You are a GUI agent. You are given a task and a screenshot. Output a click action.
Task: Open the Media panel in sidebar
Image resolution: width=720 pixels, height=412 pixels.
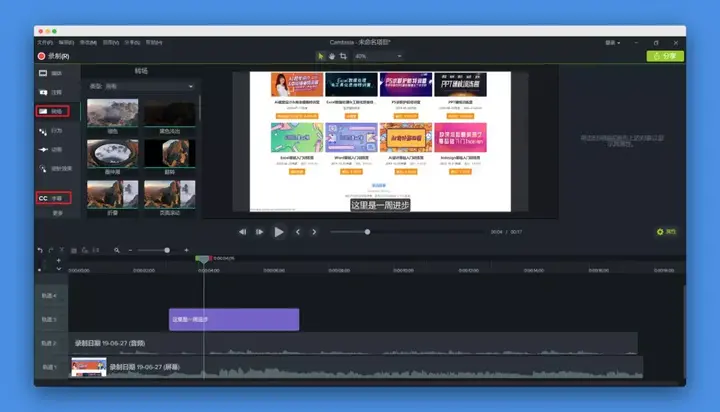pos(51,73)
